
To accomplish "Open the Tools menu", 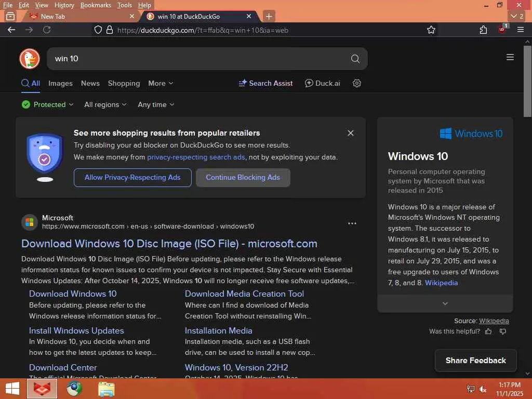I will coord(125,5).
